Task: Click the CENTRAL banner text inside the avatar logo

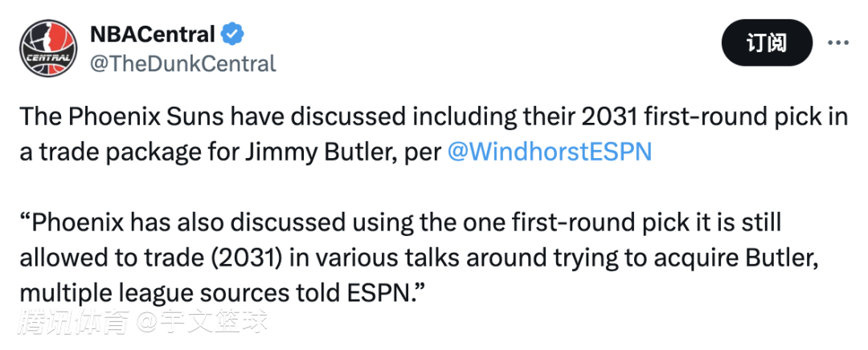Action: (47, 58)
